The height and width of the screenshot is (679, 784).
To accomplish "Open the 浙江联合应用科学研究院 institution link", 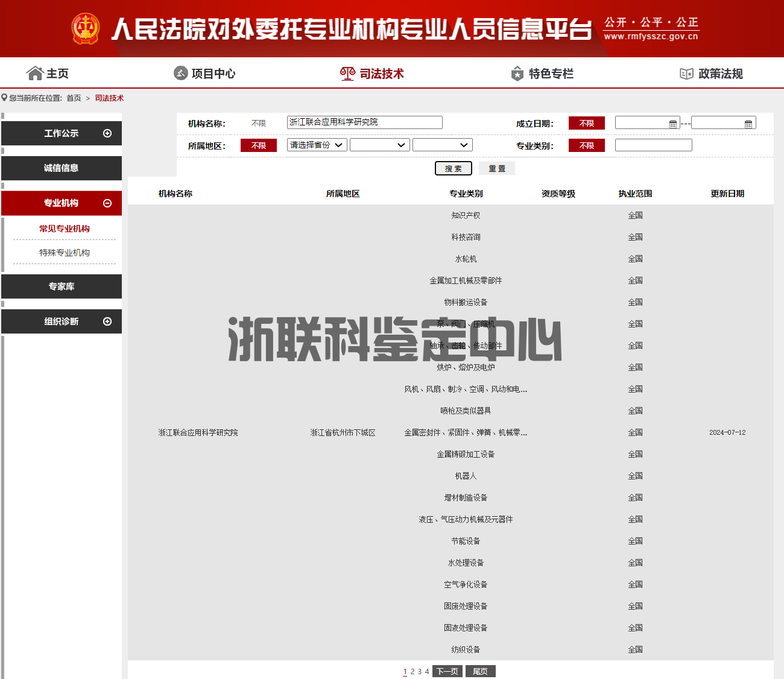I will coord(197,432).
